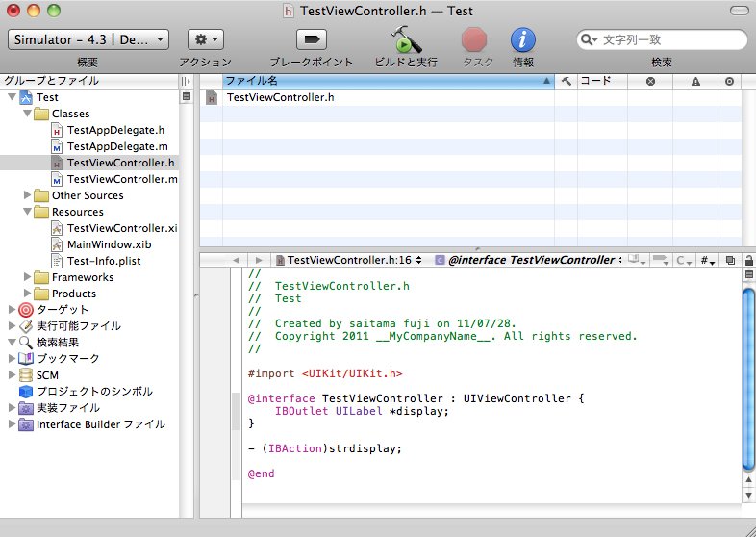Select プロジェクトのシンボル item
The height and width of the screenshot is (537, 756).
click(94, 392)
